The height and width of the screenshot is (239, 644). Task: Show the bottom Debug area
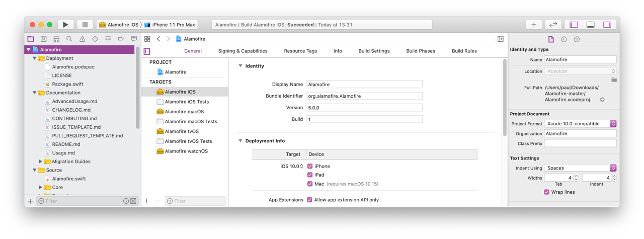point(591,25)
